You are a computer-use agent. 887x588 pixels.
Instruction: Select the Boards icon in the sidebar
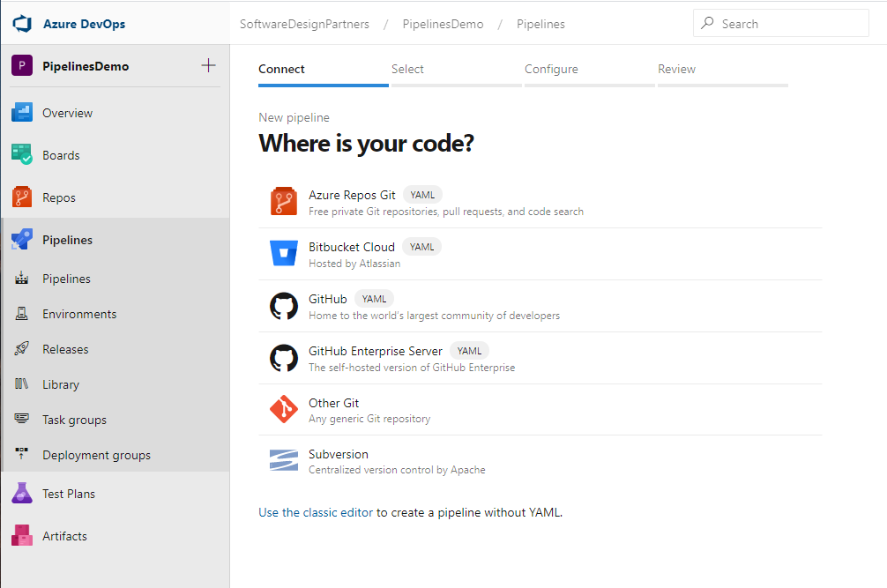click(20, 154)
